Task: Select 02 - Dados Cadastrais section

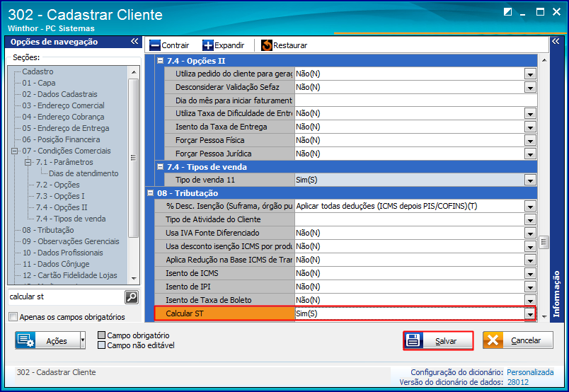Action: [60, 94]
